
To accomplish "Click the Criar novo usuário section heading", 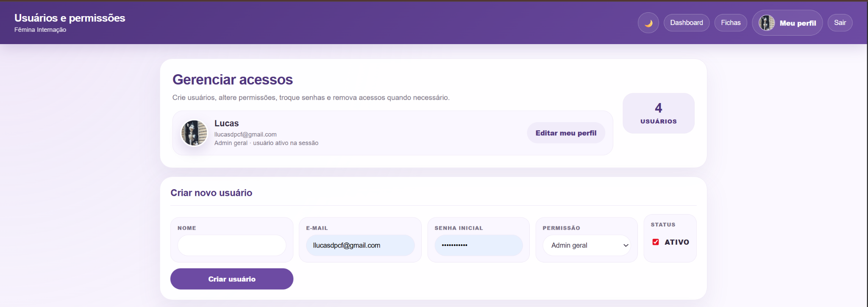I will (211, 193).
